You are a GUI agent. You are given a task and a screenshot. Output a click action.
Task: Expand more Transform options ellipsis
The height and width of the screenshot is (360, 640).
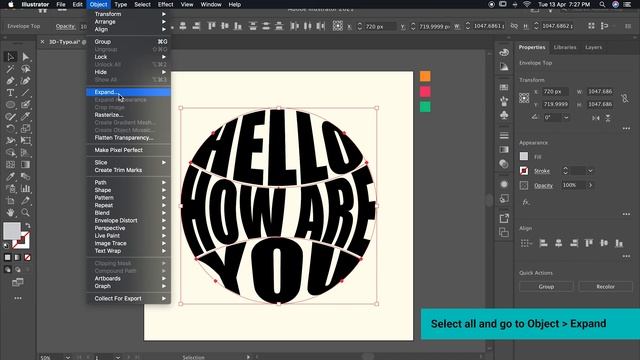click(x=626, y=129)
